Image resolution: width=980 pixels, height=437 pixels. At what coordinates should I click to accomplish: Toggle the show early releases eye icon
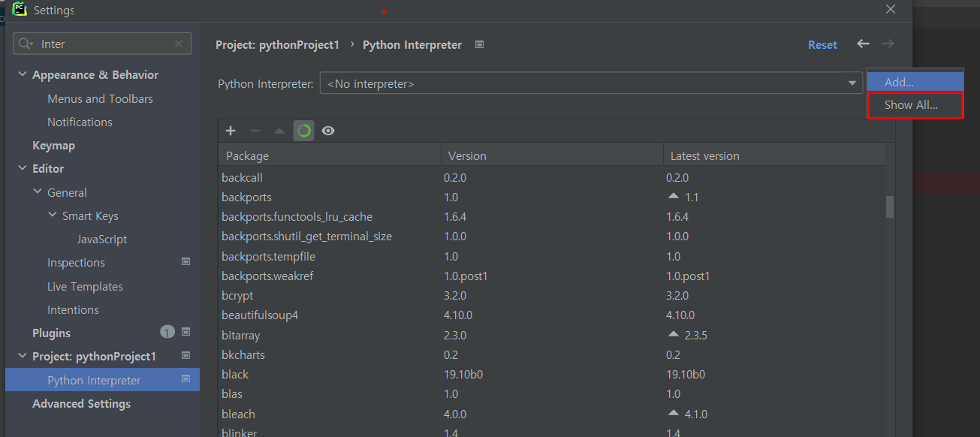pyautogui.click(x=328, y=131)
